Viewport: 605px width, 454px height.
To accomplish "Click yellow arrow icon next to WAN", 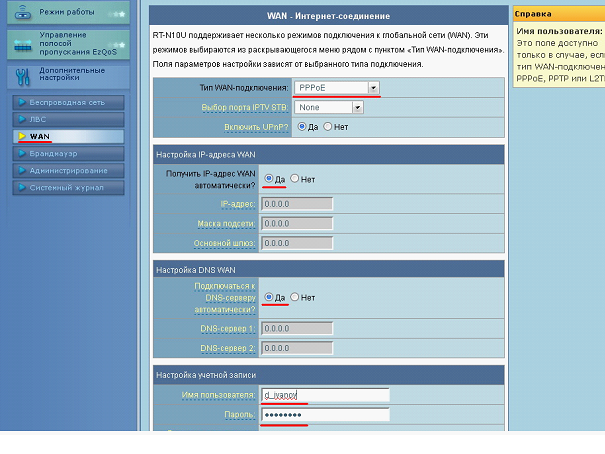I will pyautogui.click(x=22, y=136).
